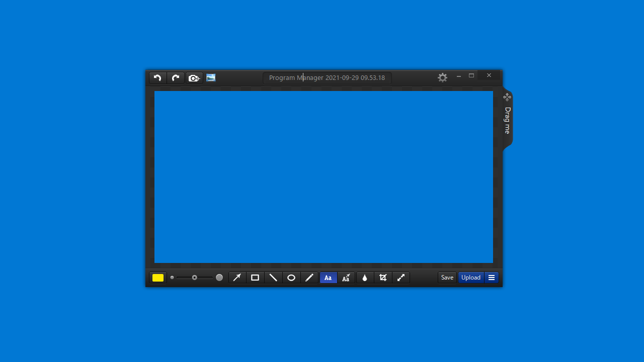Click the small dot at slider minimum
Viewport: 644px width, 362px height.
pyautogui.click(x=172, y=278)
